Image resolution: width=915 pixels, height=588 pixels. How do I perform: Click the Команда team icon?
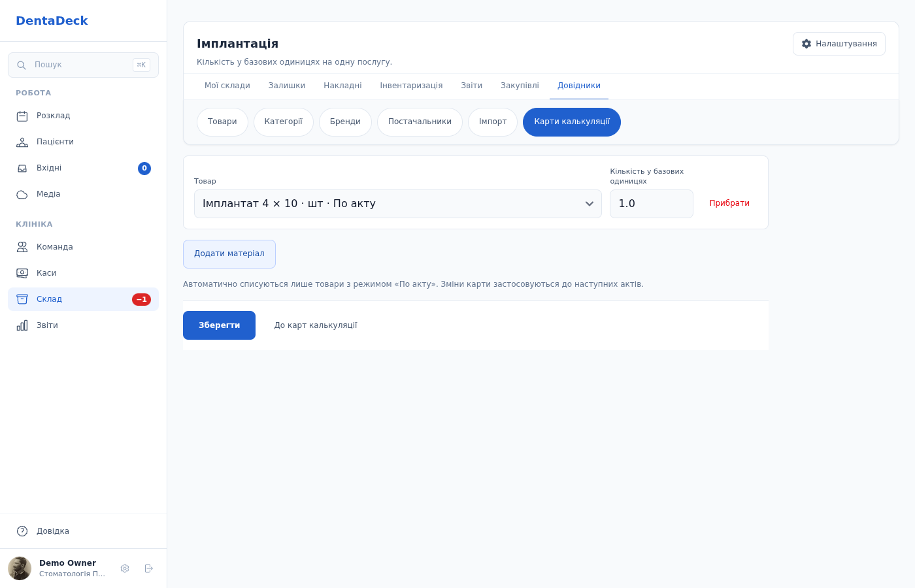pyautogui.click(x=22, y=247)
